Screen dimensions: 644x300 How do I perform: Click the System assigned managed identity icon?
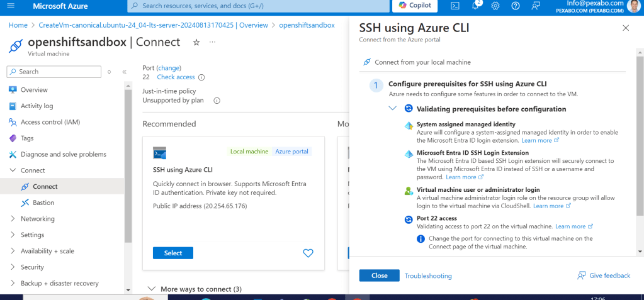(409, 126)
